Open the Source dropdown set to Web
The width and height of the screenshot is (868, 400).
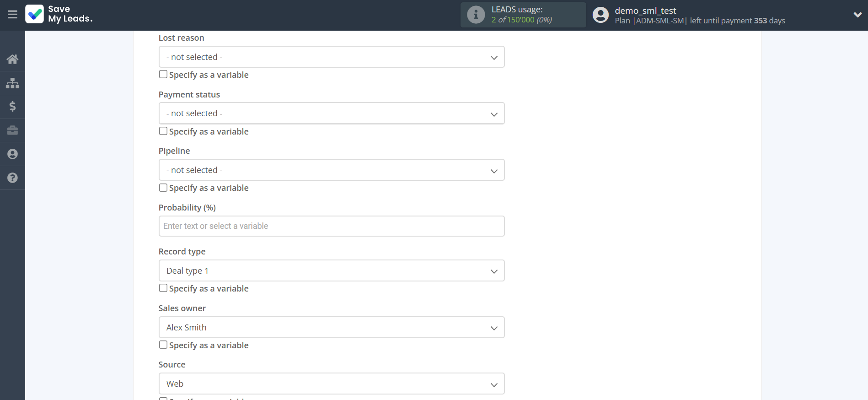click(x=331, y=384)
